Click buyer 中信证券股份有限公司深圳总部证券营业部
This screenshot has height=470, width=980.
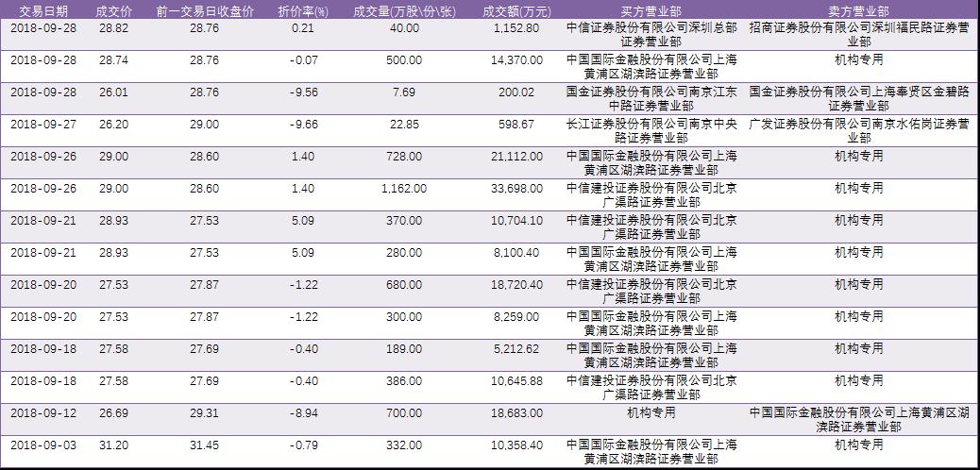(651, 35)
